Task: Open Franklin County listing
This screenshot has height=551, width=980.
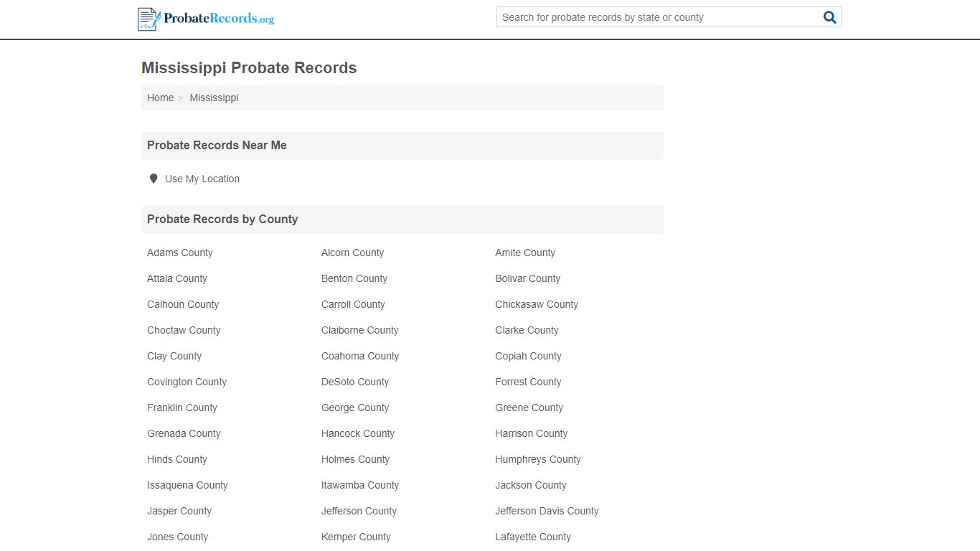Action: [x=182, y=408]
